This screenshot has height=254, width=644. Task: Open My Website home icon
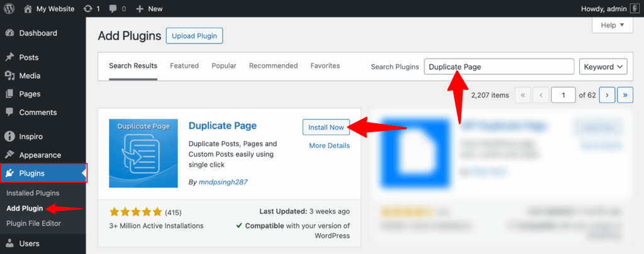coord(28,9)
